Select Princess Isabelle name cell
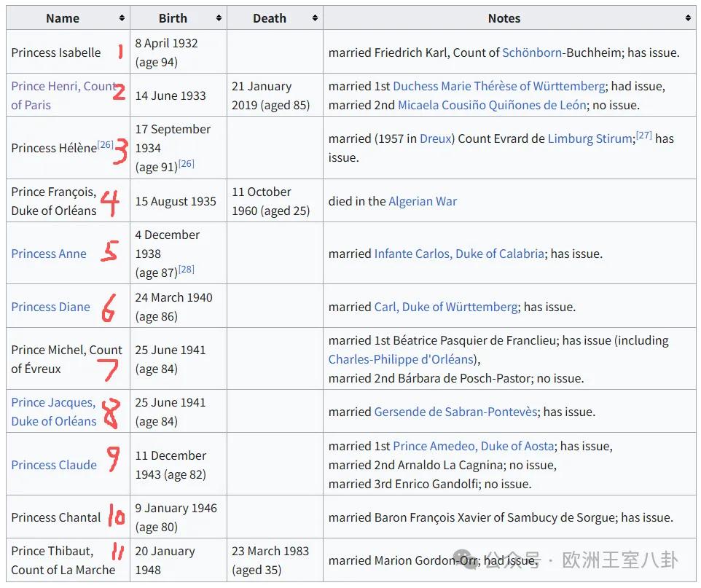The image size is (701, 588). [68, 52]
